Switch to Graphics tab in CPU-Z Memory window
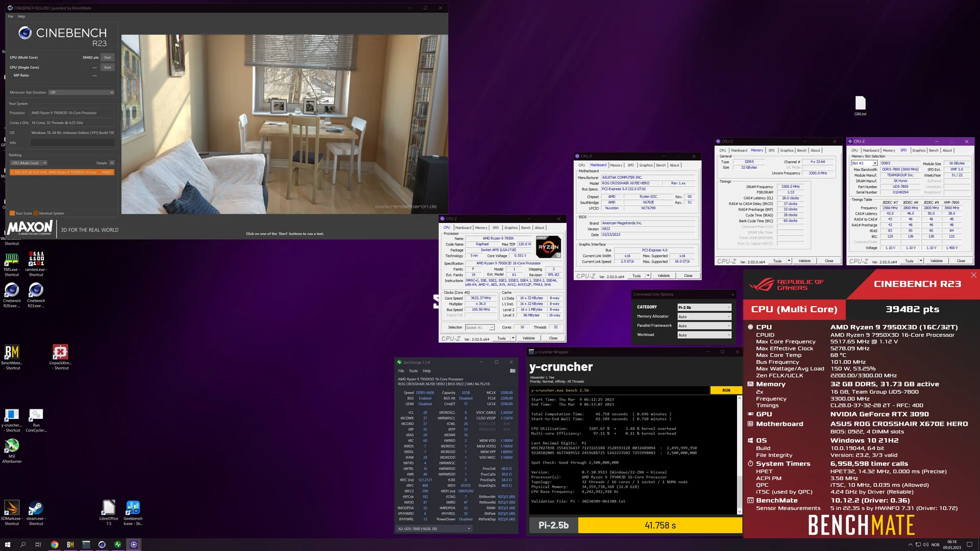Screen dimensions: 980x551 787,151
